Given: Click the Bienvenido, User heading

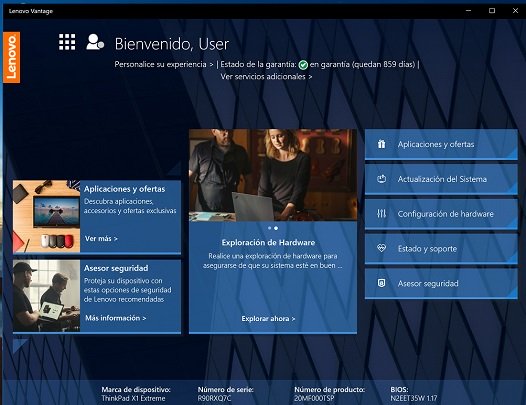Looking at the screenshot, I should click(172, 44).
